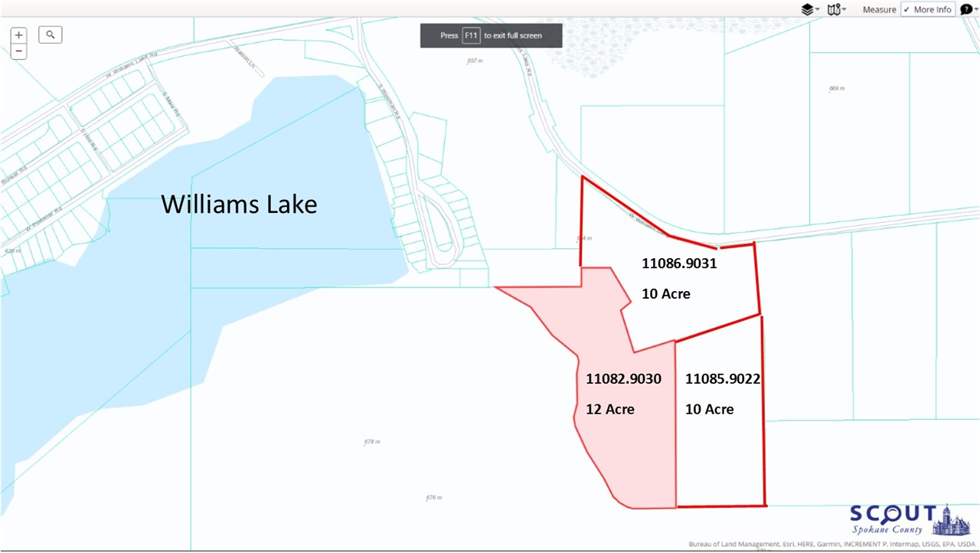
Task: Click the 676 m elevation label
Action: click(434, 498)
